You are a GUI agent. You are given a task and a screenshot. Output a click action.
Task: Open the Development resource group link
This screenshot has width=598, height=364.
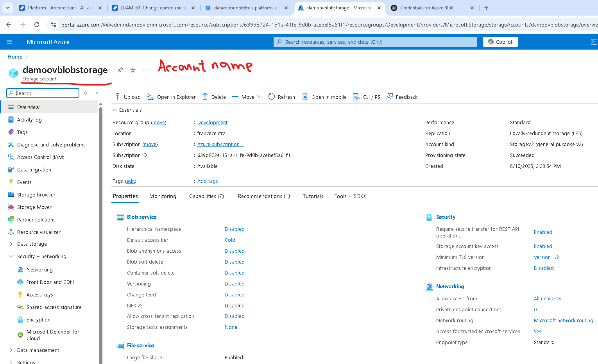[x=212, y=122]
